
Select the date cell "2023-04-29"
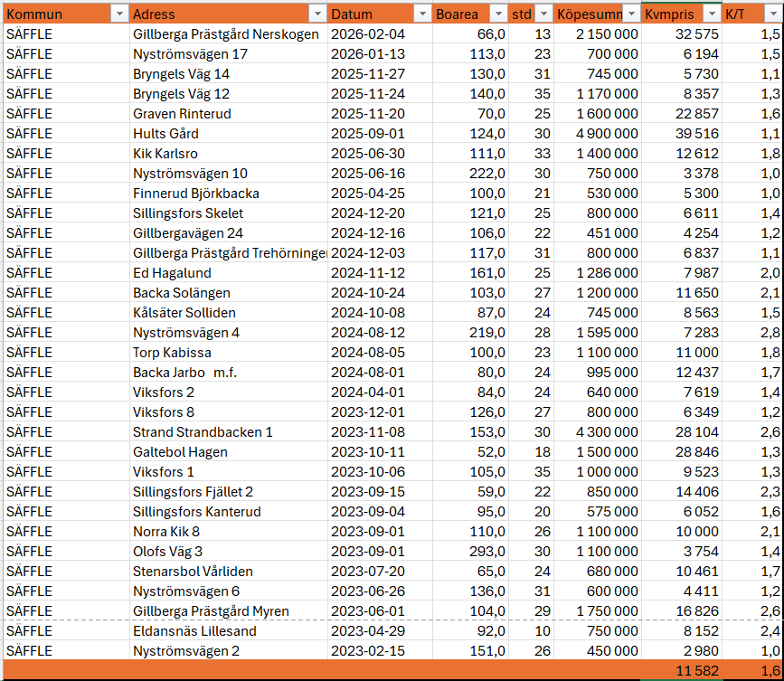[x=380, y=631]
